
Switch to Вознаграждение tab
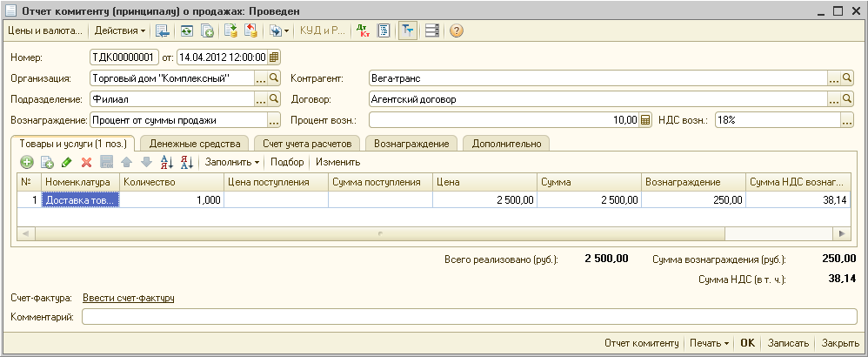coord(411,144)
